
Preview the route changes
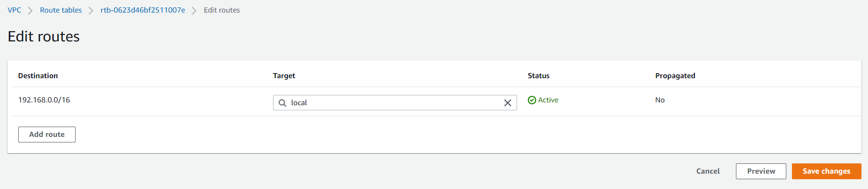[761, 171]
